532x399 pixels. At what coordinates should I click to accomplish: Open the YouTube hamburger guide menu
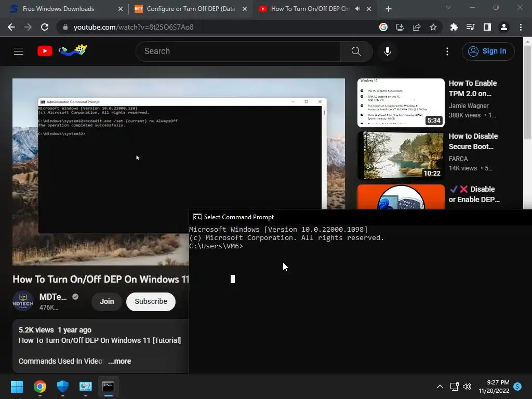[19, 51]
